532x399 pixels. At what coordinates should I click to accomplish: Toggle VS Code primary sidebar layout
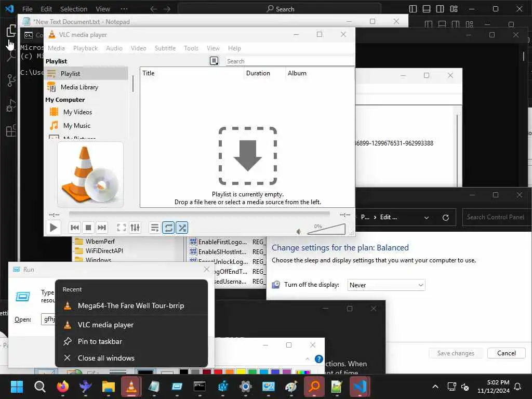pos(413,9)
